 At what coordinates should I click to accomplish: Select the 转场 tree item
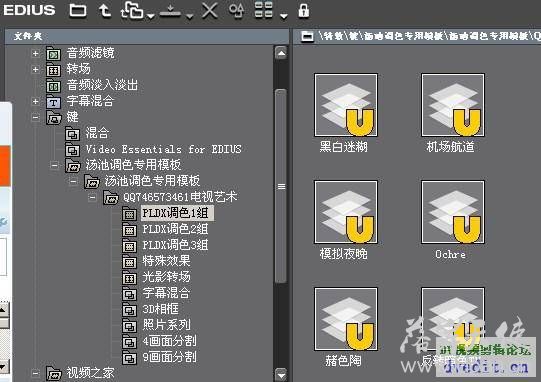point(78,69)
